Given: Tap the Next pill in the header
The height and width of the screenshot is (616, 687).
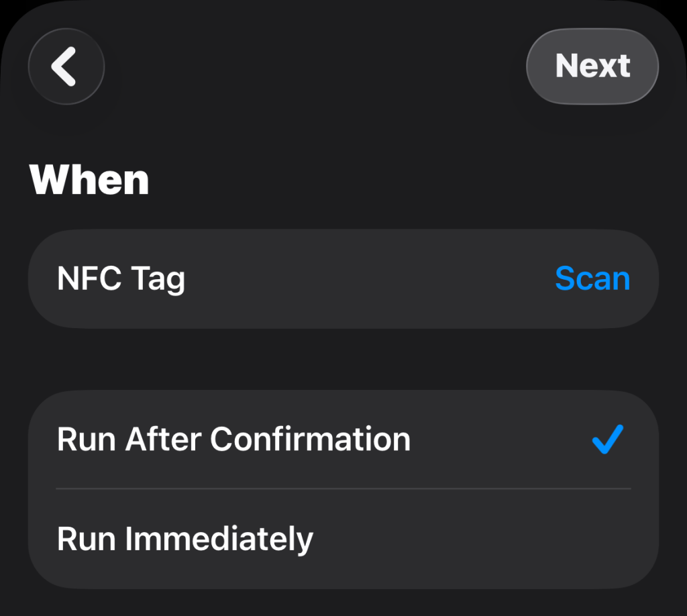Looking at the screenshot, I should point(592,66).
